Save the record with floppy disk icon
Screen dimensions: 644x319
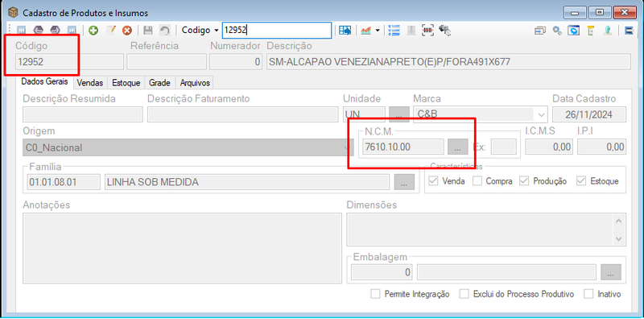point(148,30)
